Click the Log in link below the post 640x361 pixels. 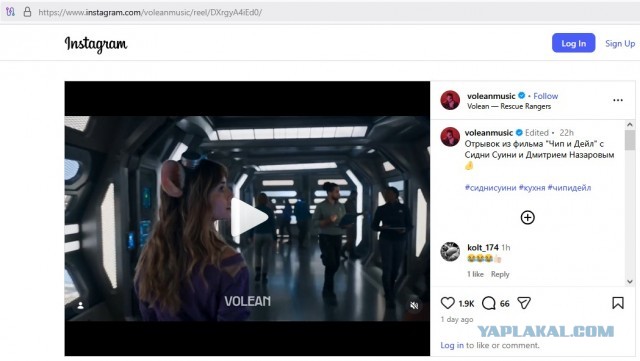[452, 345]
